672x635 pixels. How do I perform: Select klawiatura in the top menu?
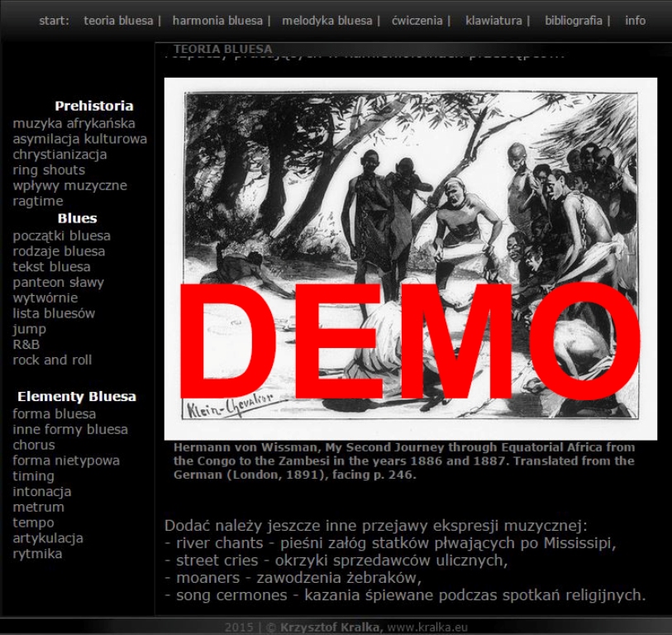(493, 21)
